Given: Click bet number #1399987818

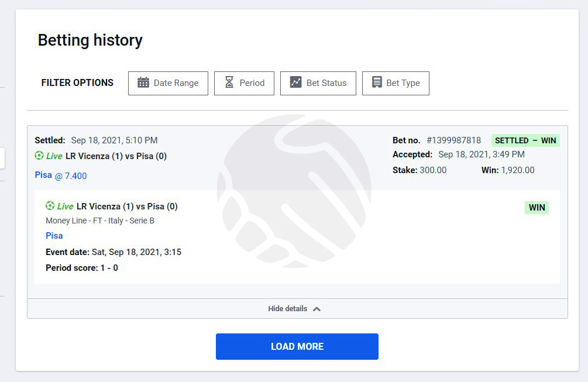Looking at the screenshot, I should pyautogui.click(x=454, y=140).
